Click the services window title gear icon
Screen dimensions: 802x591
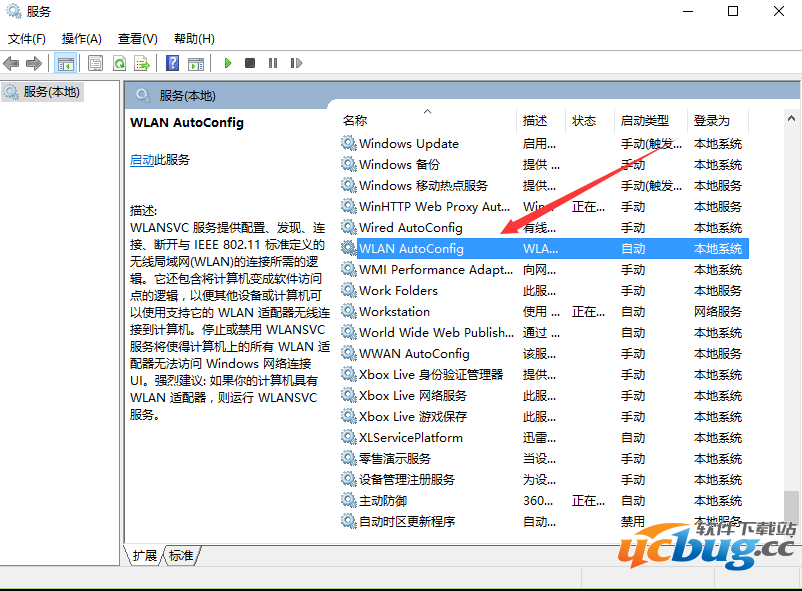[13, 11]
